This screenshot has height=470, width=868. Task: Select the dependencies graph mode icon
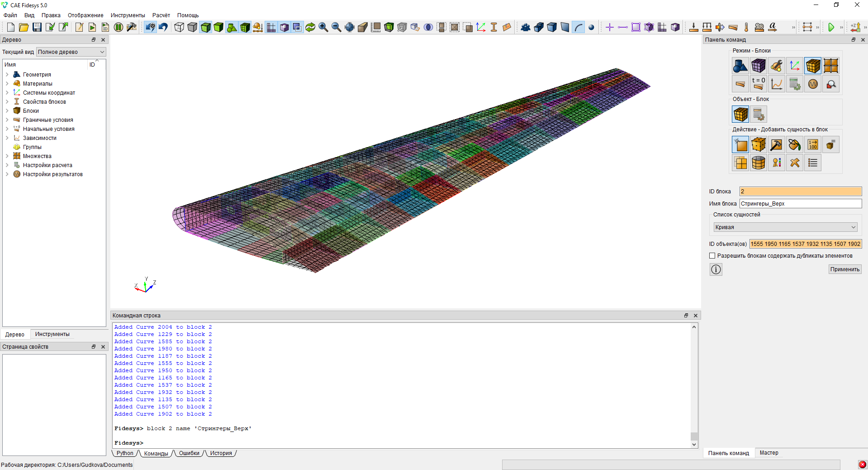[777, 84]
